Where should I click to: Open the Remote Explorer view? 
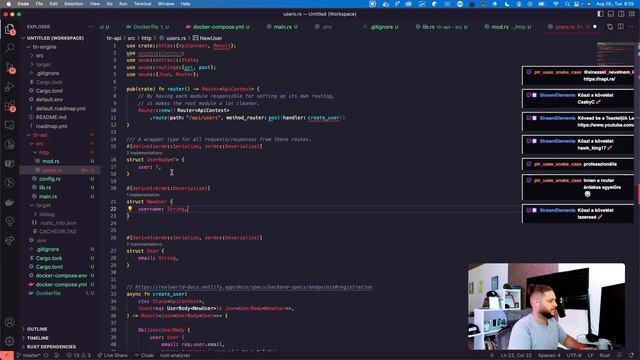[x=10, y=125]
